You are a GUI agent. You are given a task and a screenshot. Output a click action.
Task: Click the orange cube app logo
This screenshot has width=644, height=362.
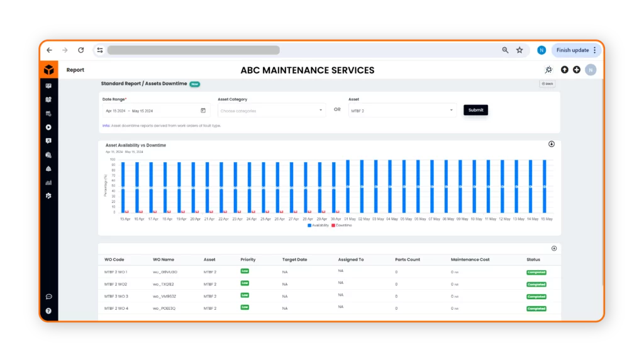coord(49,70)
